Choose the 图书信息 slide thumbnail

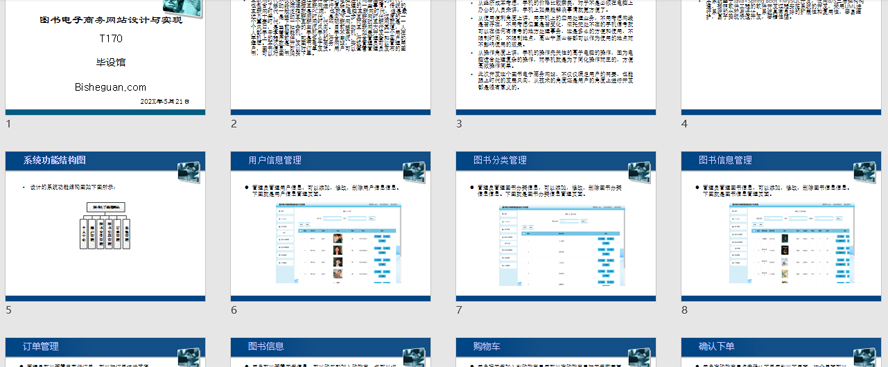pyautogui.click(x=330, y=352)
